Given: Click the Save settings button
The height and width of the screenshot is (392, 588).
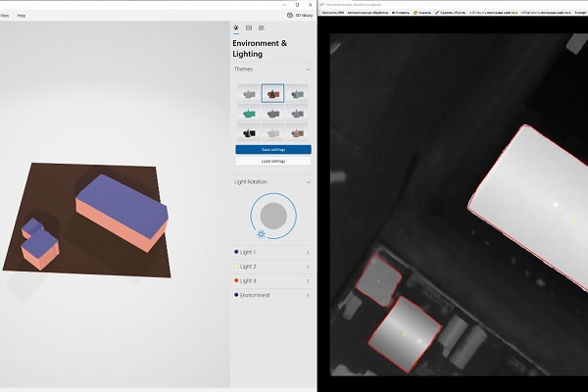Looking at the screenshot, I should (x=273, y=150).
